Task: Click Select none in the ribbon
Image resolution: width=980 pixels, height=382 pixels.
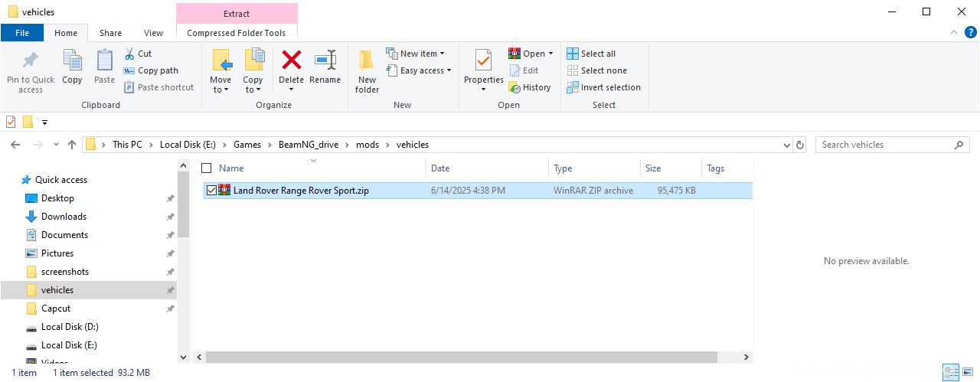Action: point(596,70)
